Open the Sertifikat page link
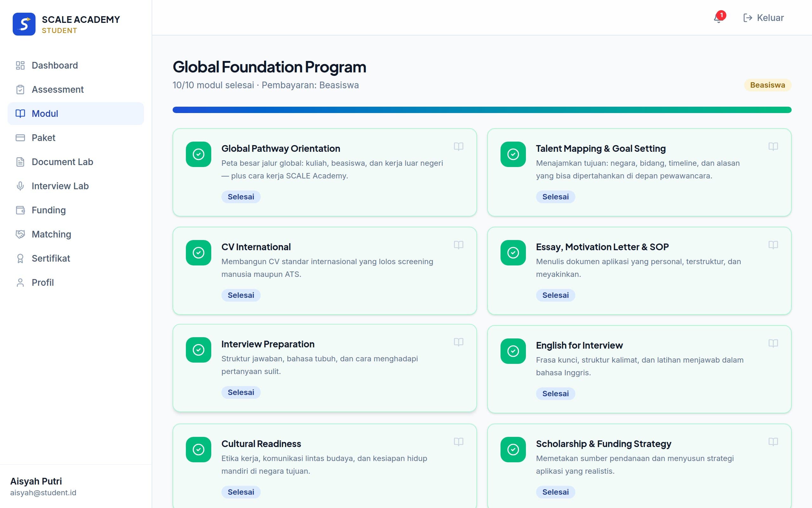This screenshot has height=508, width=812. 76,258
